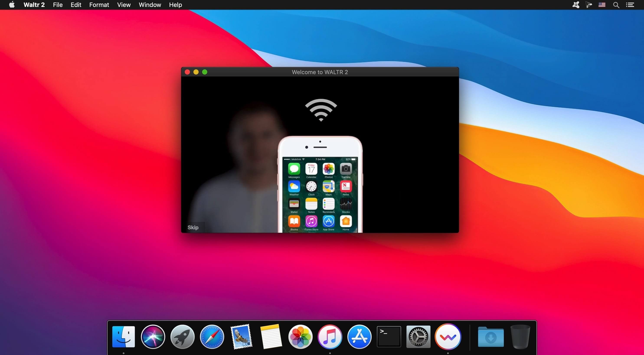Open Notes from the Dock
Viewport: 644px width, 355px height.
tap(271, 337)
